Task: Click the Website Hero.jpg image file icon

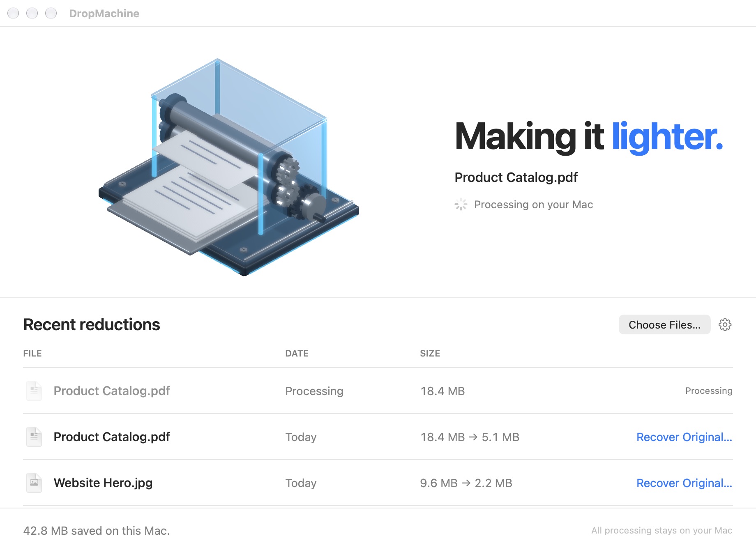Action: tap(34, 483)
